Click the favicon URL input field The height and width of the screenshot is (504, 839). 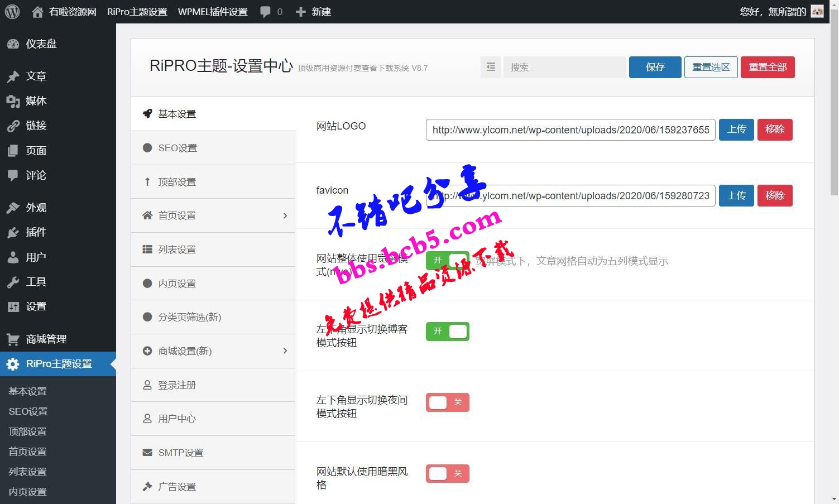pos(570,196)
